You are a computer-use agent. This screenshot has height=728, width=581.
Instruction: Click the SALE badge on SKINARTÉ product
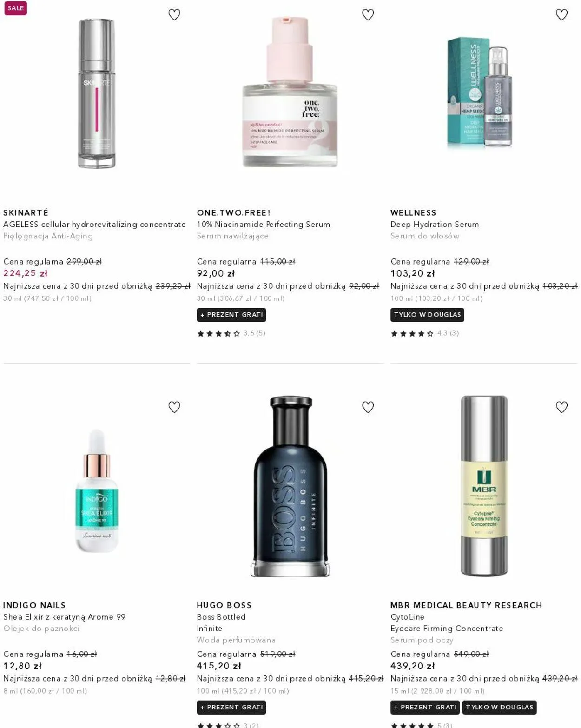coord(16,8)
